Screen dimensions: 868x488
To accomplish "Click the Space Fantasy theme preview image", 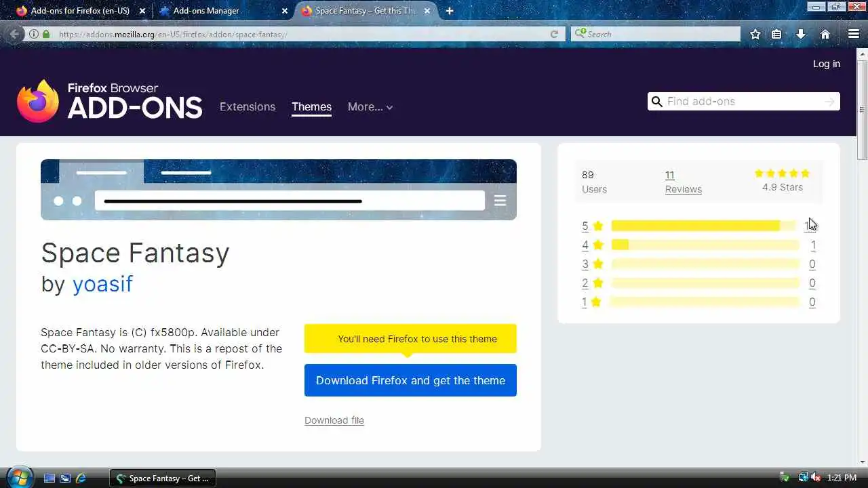I will (279, 190).
